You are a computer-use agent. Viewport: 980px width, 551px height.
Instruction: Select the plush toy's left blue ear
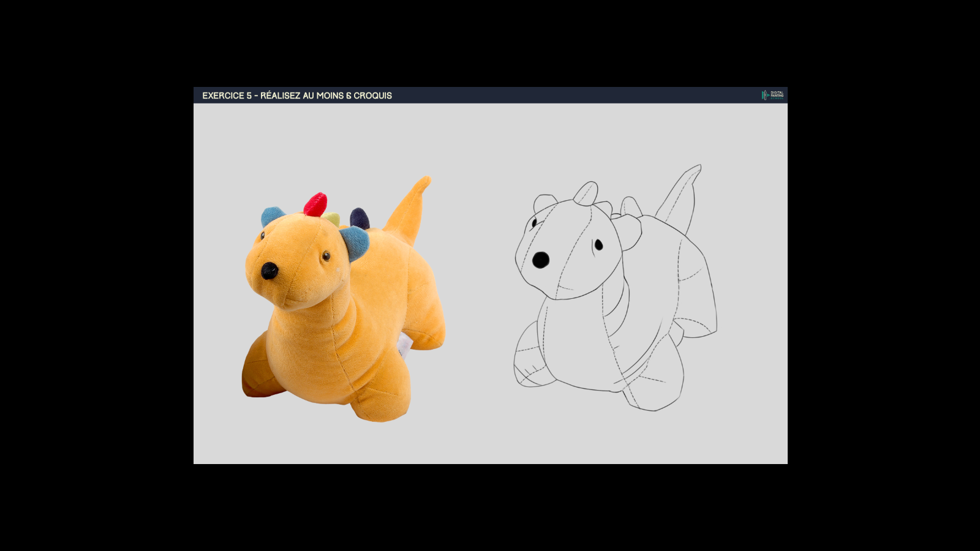coord(271,216)
